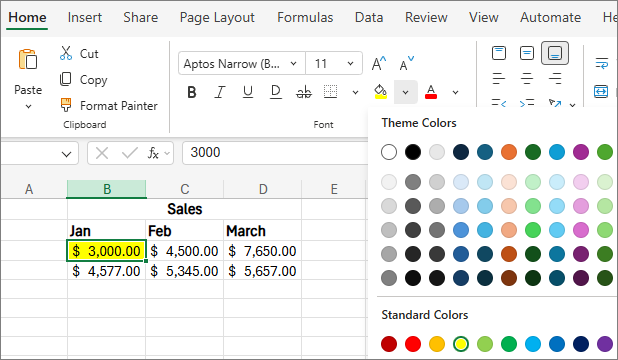Pick yellow standard color swatch
Image resolution: width=618 pixels, height=360 pixels.
point(461,344)
